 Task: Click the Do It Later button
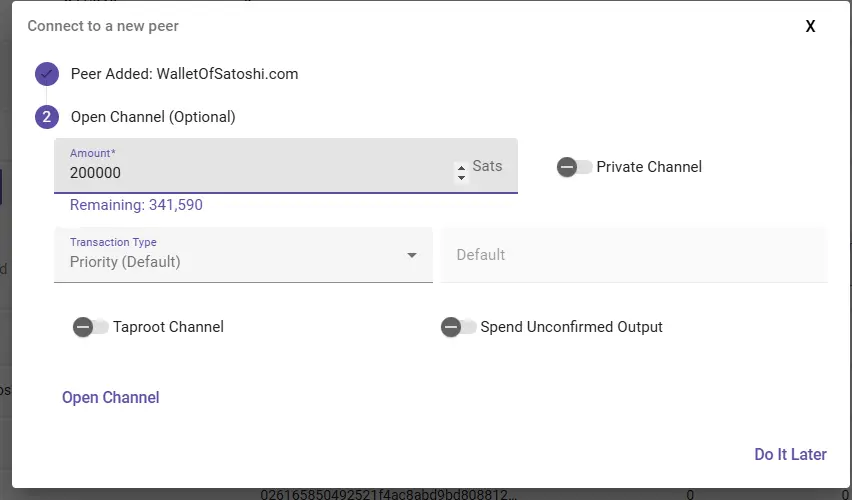(790, 454)
